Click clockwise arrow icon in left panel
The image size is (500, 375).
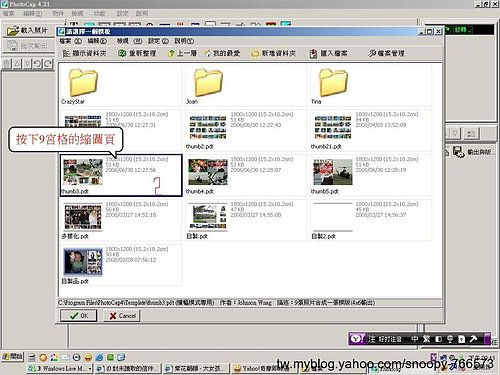(48, 63)
